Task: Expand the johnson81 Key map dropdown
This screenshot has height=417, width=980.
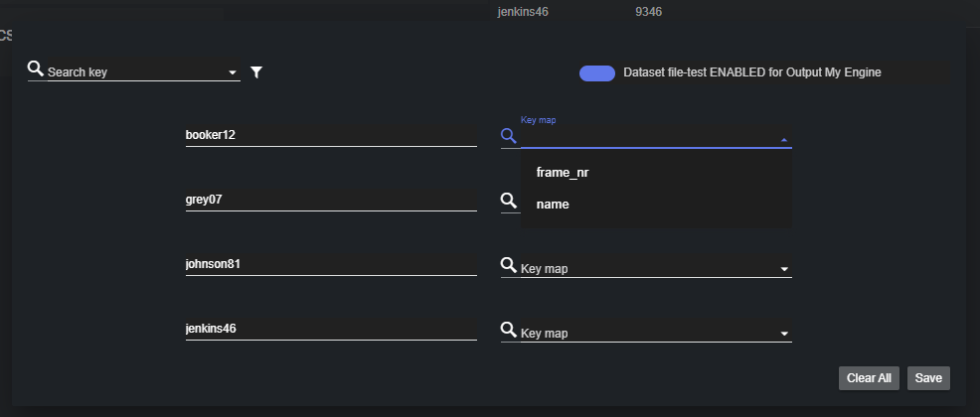Action: point(784,269)
